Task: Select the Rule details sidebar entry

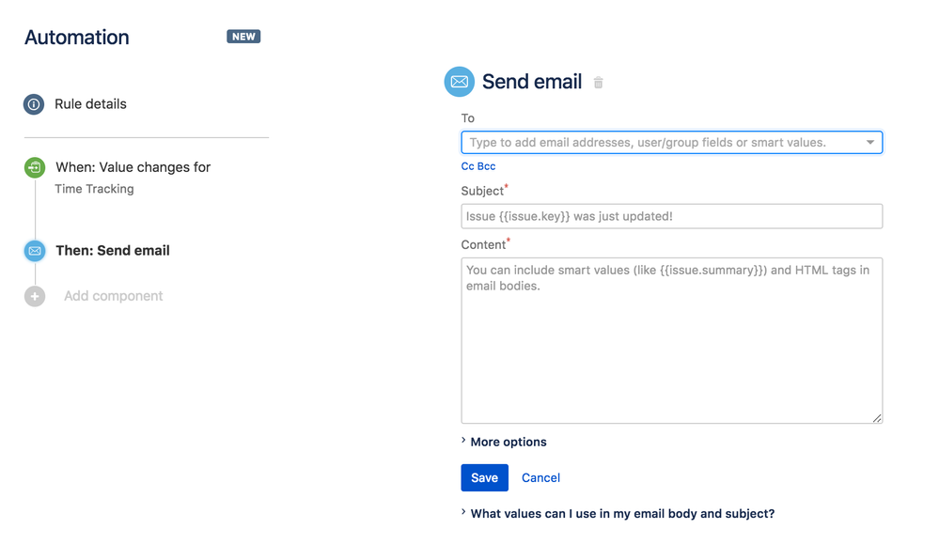Action: coord(90,104)
